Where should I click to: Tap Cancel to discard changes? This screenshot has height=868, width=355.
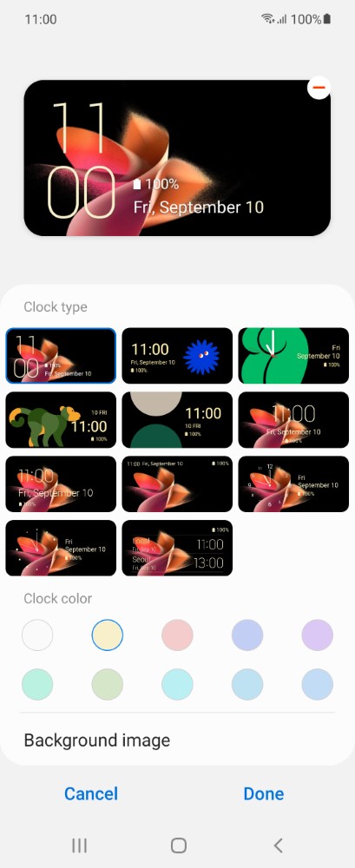91,793
